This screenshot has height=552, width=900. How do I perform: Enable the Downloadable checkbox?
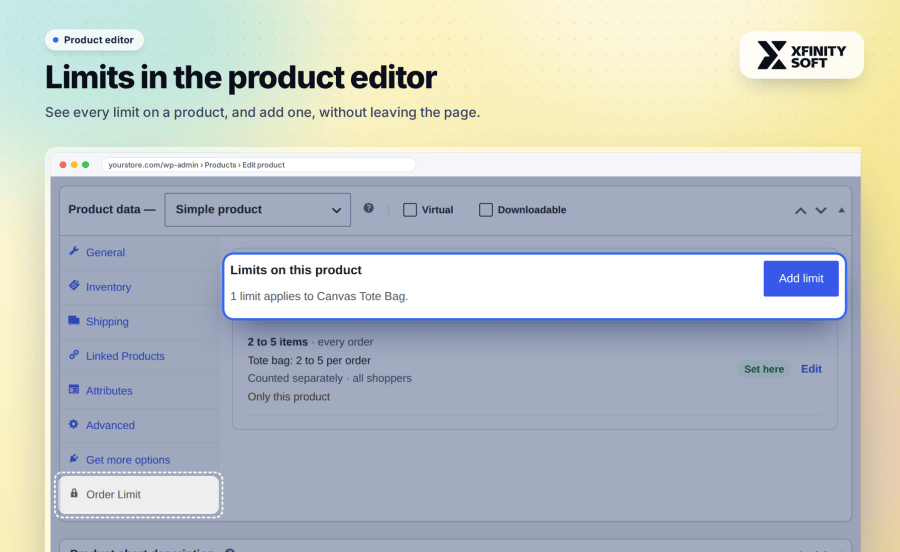pyautogui.click(x=486, y=210)
